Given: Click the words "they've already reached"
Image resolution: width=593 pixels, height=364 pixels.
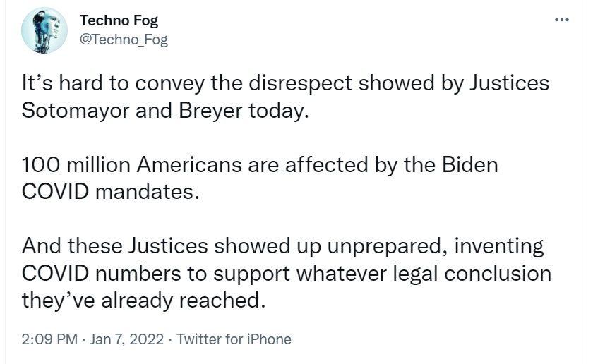Looking at the screenshot, I should [x=143, y=299].
